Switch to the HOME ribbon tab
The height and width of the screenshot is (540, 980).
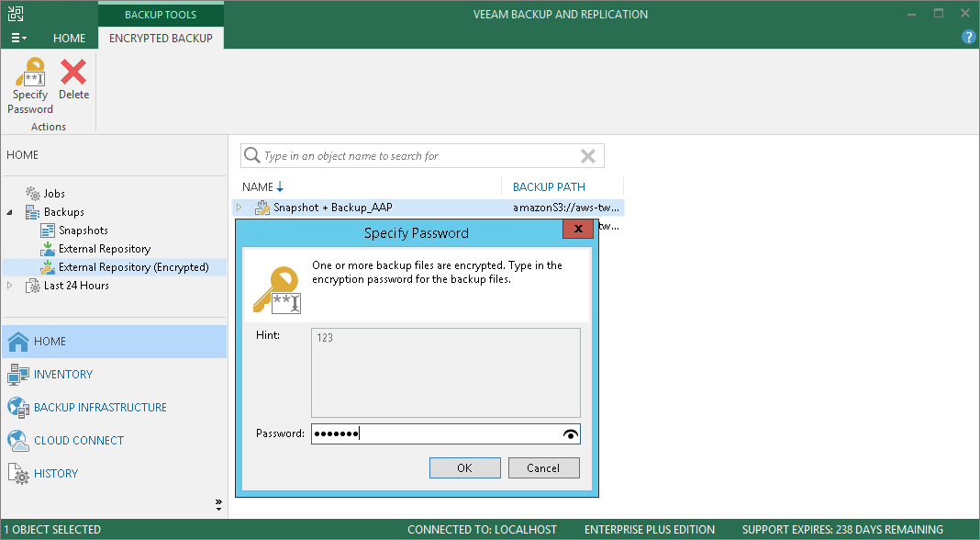pos(69,39)
